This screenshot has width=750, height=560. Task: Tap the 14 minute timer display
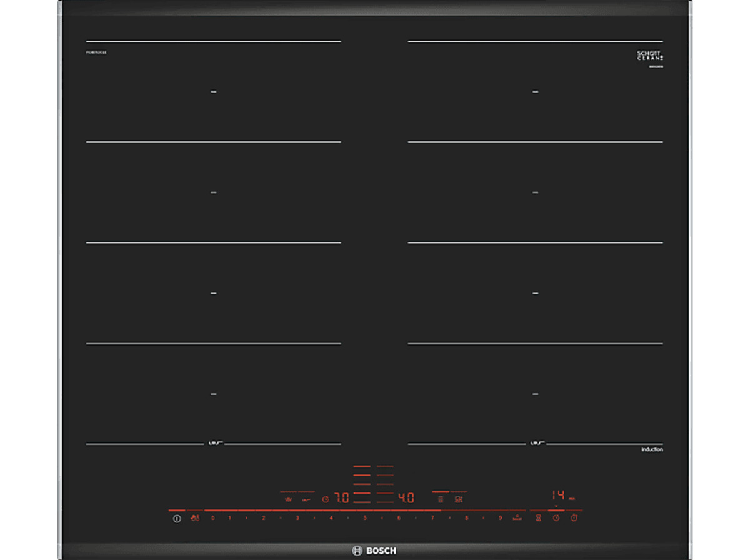(558, 495)
